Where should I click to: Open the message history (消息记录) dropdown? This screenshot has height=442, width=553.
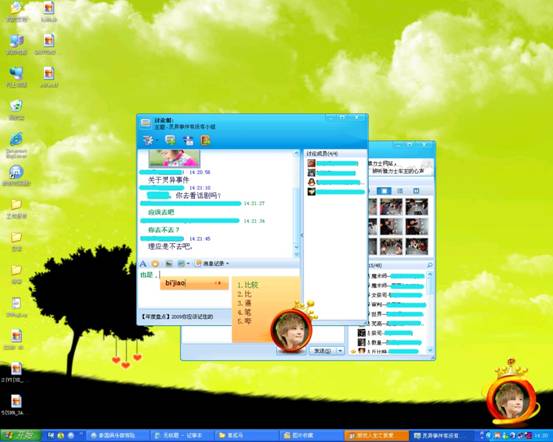pos(212,264)
